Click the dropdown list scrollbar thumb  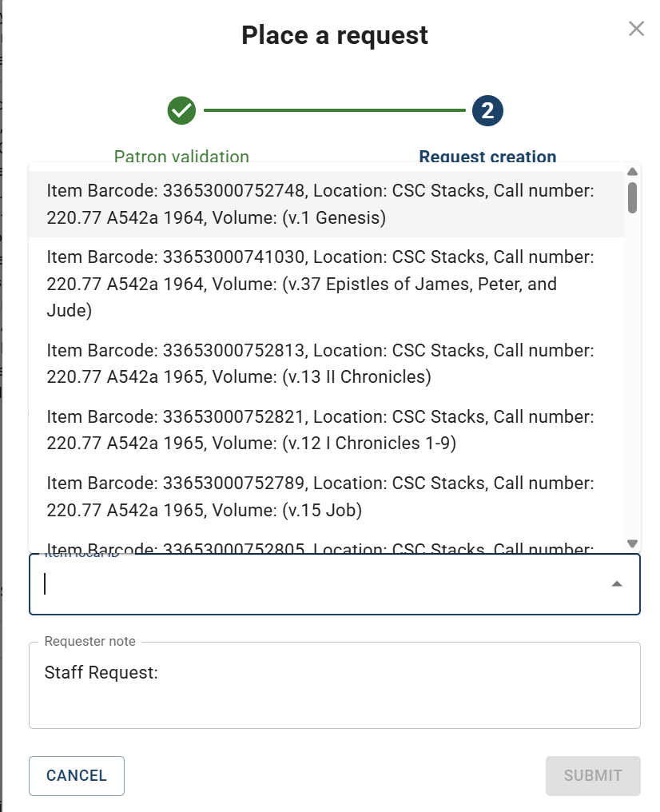pos(632,197)
